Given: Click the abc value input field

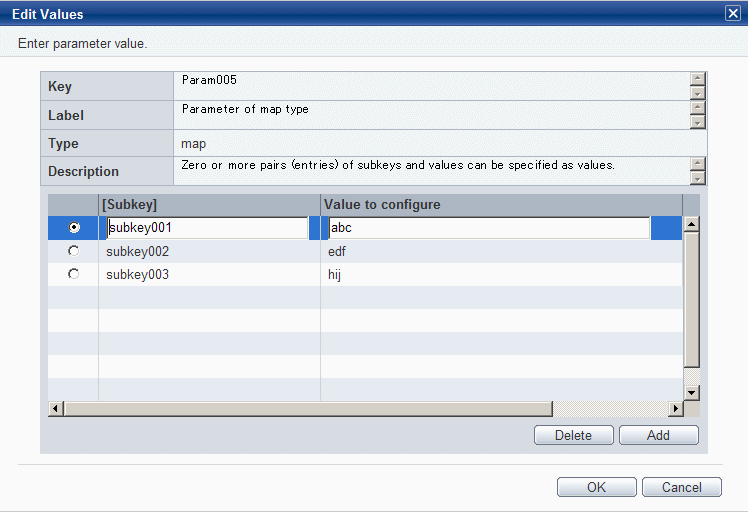Looking at the screenshot, I should point(489,228).
